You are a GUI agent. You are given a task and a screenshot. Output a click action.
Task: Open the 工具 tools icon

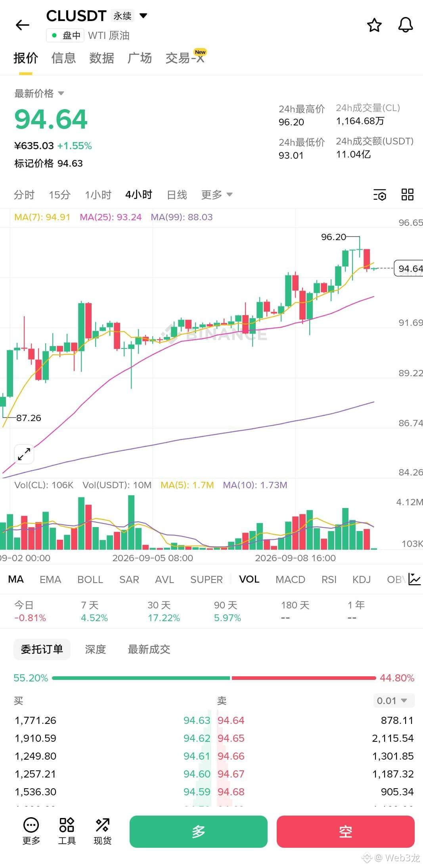(x=67, y=831)
